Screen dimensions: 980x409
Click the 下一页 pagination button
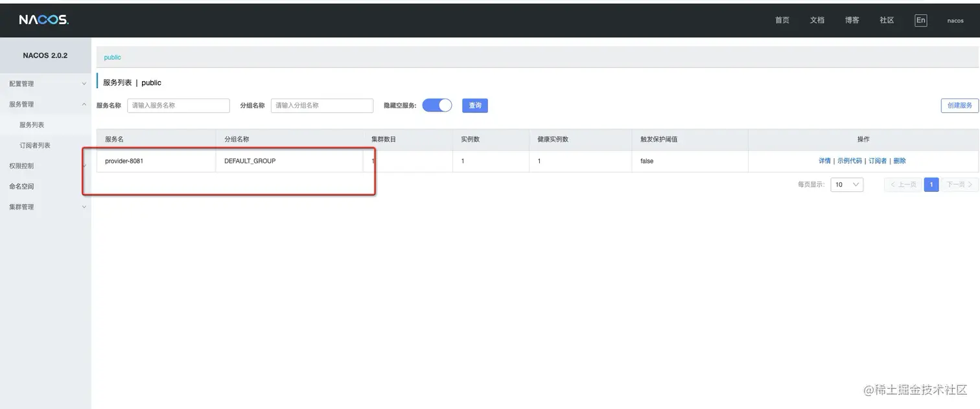[x=960, y=185]
